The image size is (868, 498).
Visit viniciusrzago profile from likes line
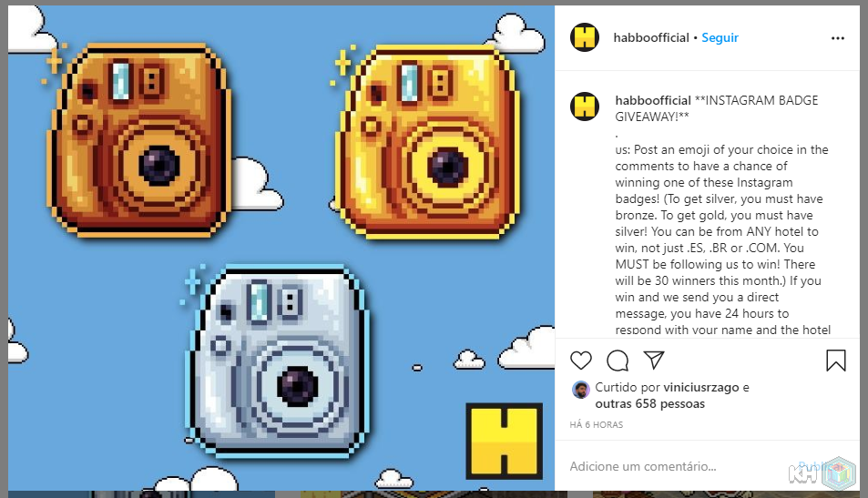700,387
